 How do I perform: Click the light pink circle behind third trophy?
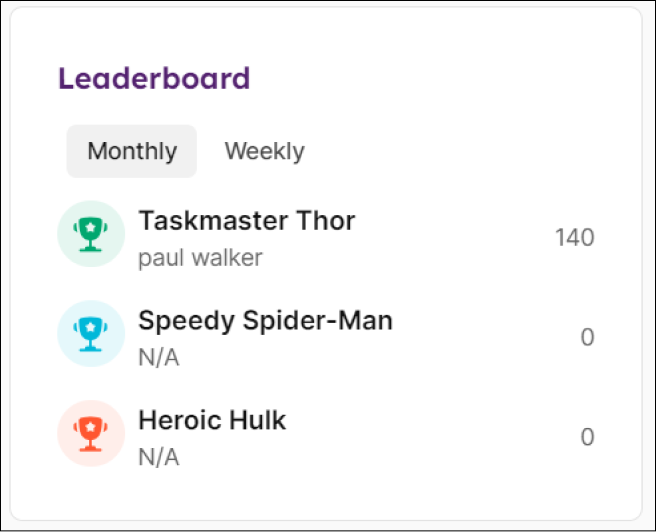pos(91,433)
